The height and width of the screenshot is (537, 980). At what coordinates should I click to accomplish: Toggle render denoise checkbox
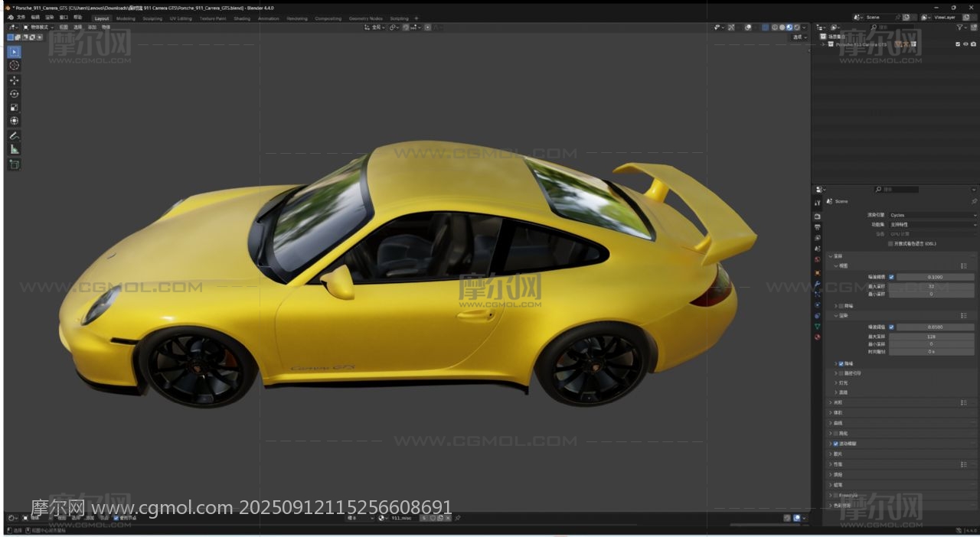click(841, 363)
